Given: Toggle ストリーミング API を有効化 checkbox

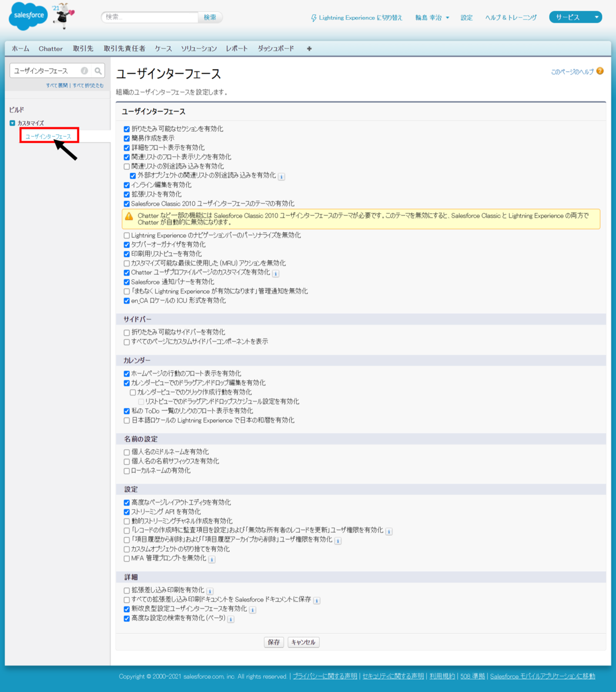Looking at the screenshot, I should click(127, 512).
